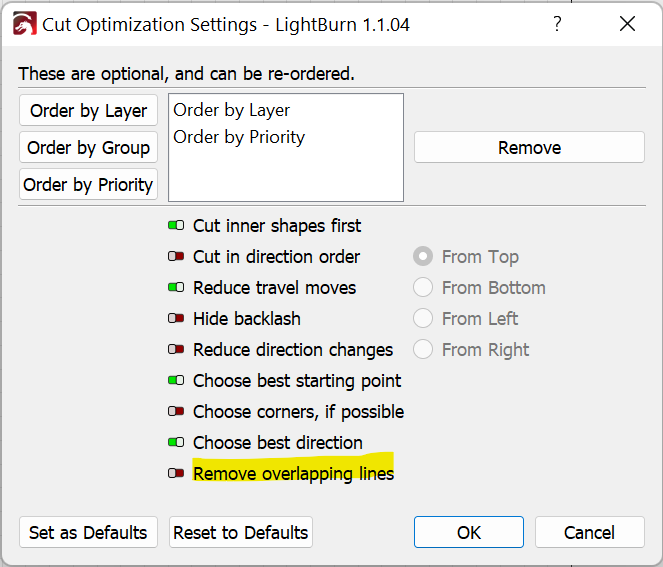Click the Reset to Defaults button
Viewport: 663px width, 567px height.
(x=241, y=532)
